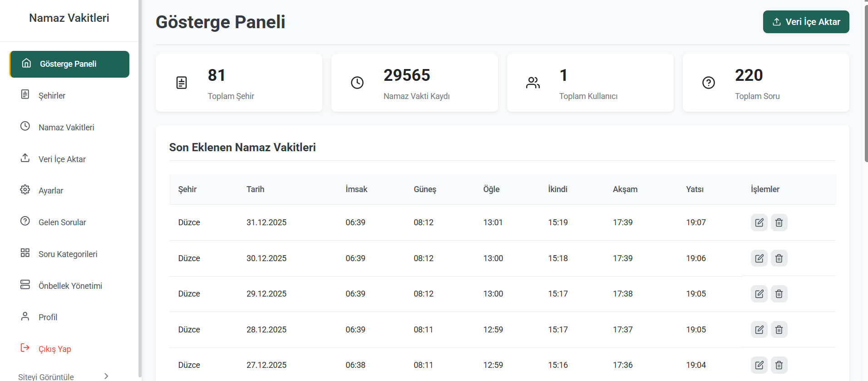Delete the Düzce 31.12.2025 prayer time row
This screenshot has width=868, height=381.
click(779, 223)
